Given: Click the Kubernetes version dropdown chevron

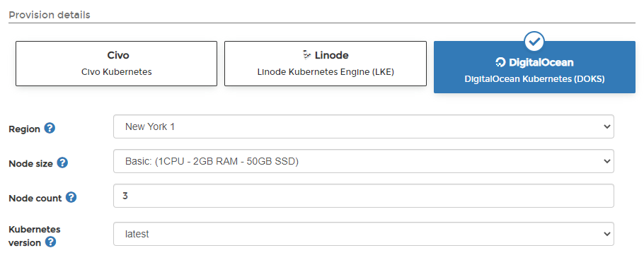Looking at the screenshot, I should [607, 234].
